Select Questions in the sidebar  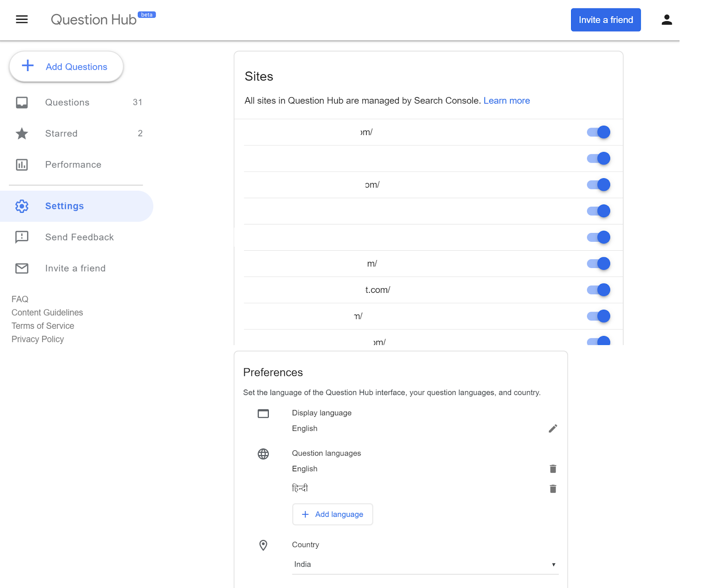coord(67,102)
